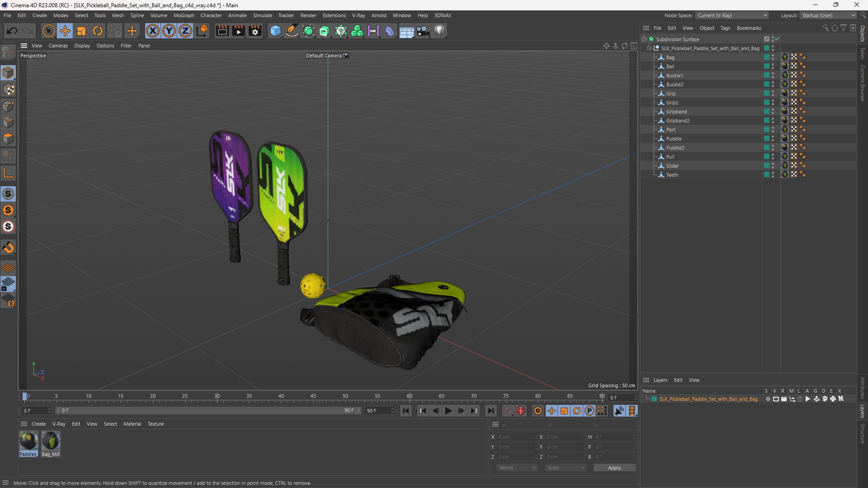Open the Node Space dropdown
868x488 pixels.
(732, 15)
